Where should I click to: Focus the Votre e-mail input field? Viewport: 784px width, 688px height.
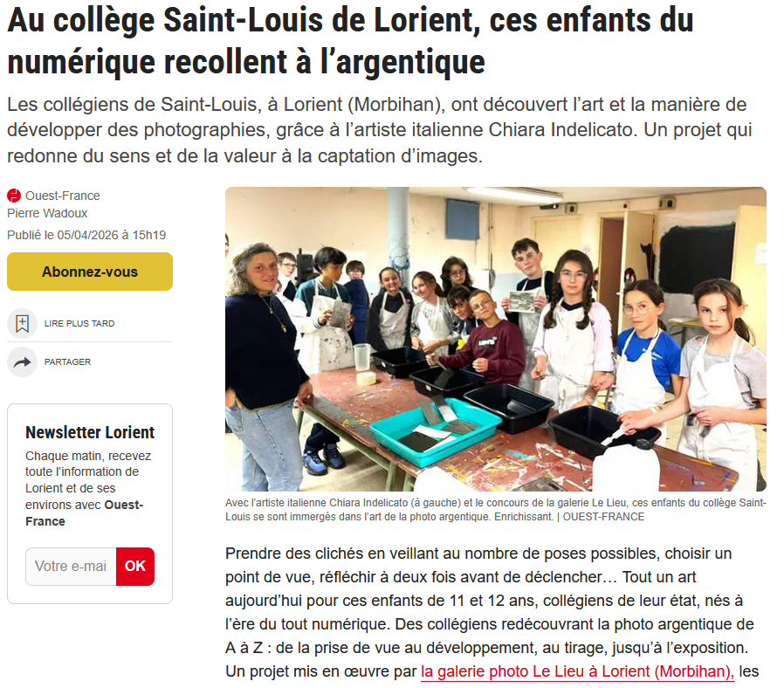[71, 567]
